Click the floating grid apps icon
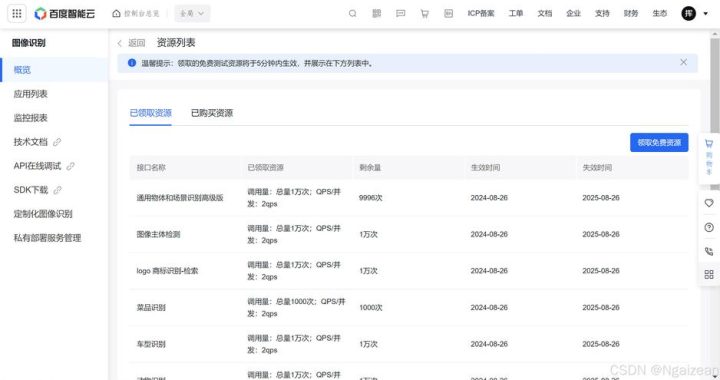This screenshot has height=380, width=720. click(x=709, y=275)
